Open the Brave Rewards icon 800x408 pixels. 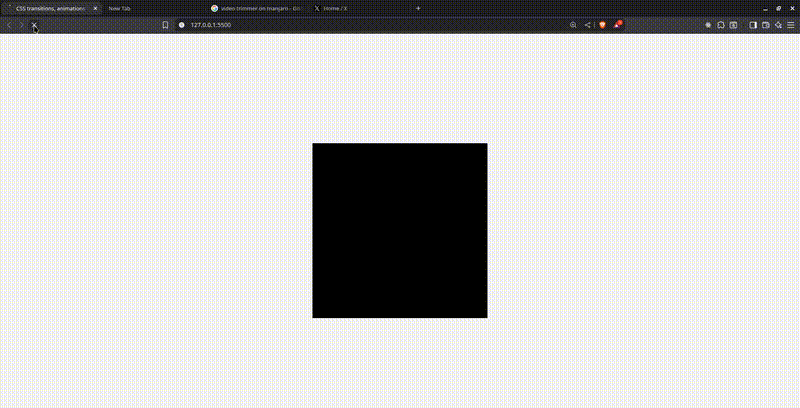click(618, 24)
